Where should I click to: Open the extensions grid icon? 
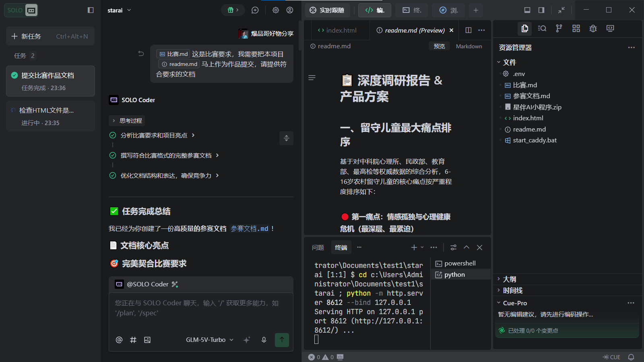point(576,28)
